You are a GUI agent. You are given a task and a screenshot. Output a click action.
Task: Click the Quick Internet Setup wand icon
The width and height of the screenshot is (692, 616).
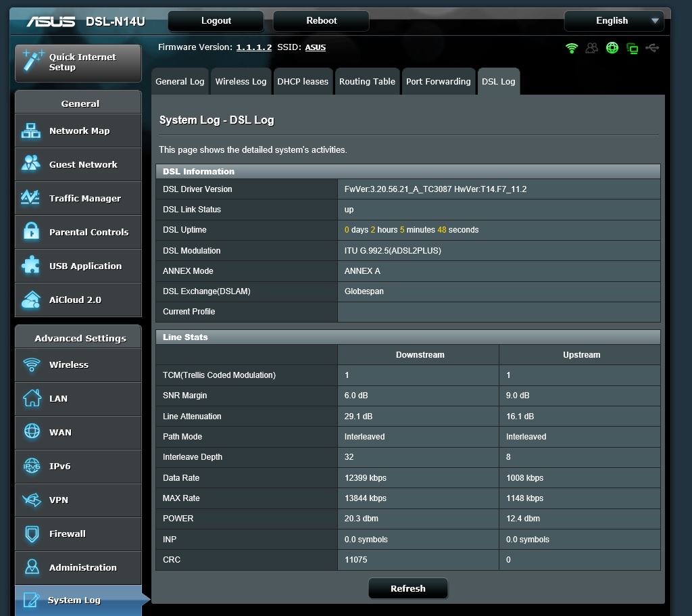pyautogui.click(x=31, y=62)
